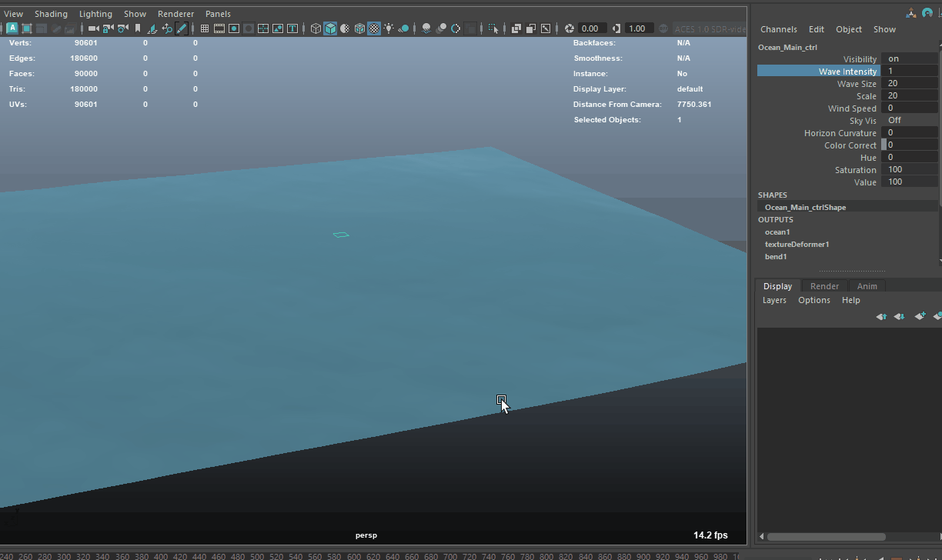The width and height of the screenshot is (942, 560).
Task: Open camera Bookmarks icon in panel toolbar
Action: [138, 28]
